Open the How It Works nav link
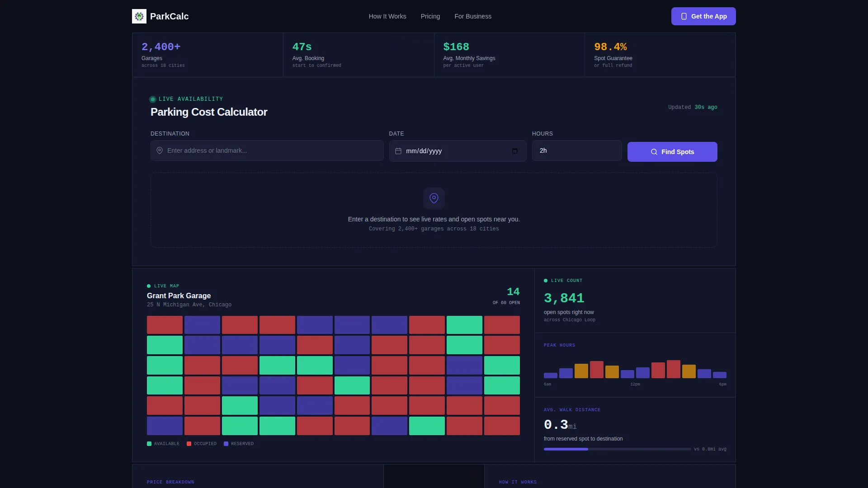The image size is (868, 488). (x=387, y=16)
